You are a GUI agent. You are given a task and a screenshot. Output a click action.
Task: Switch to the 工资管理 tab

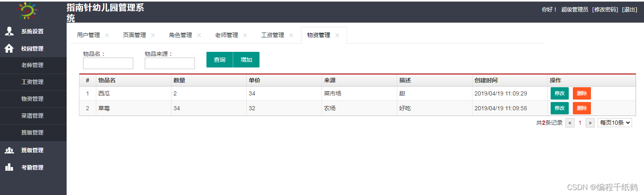pyautogui.click(x=273, y=35)
